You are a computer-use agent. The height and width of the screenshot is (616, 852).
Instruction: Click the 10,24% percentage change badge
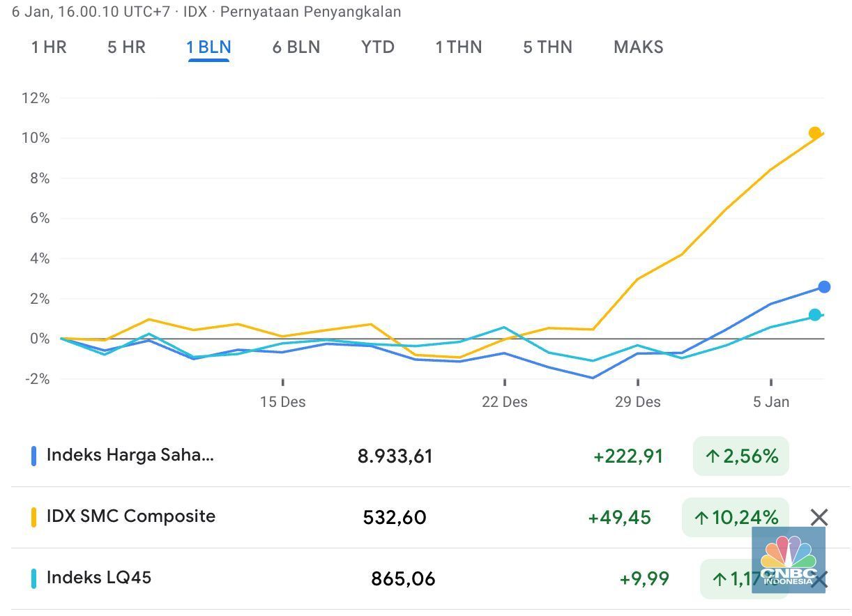click(735, 517)
